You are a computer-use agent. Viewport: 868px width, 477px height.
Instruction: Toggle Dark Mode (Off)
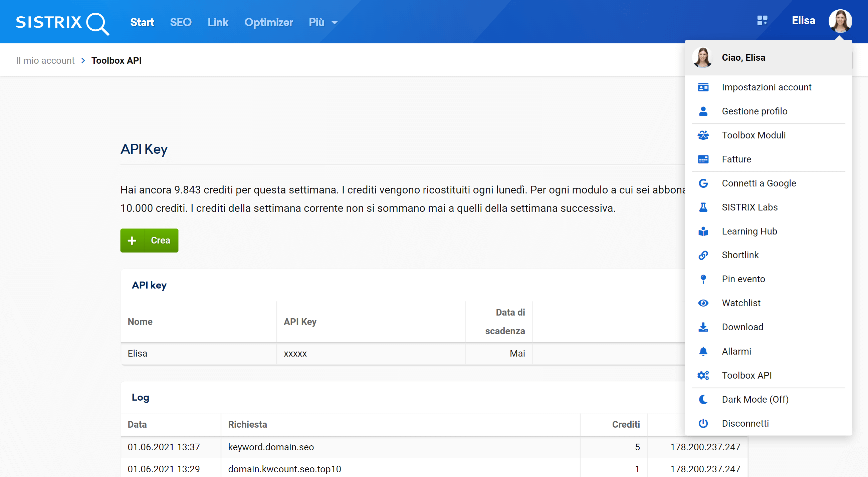pyautogui.click(x=768, y=400)
